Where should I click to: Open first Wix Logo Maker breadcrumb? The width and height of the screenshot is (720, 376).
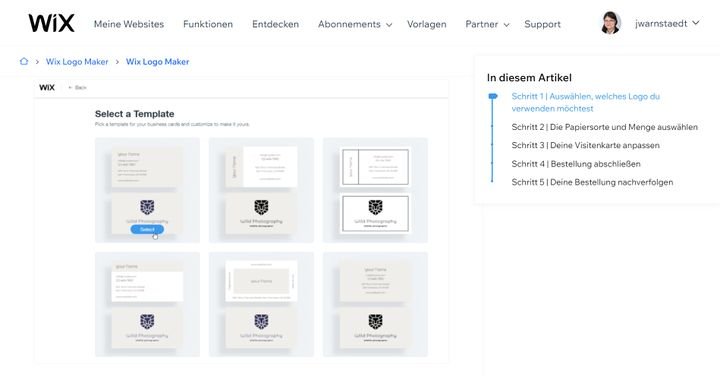(77, 62)
